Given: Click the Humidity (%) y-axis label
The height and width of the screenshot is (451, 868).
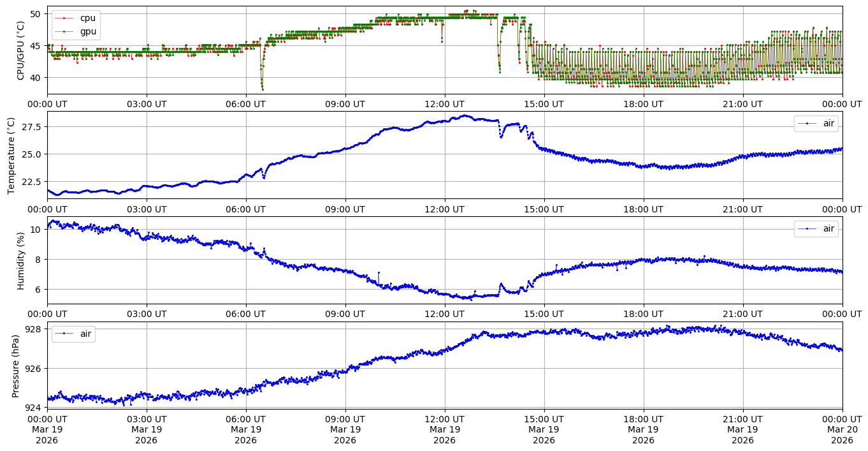Looking at the screenshot, I should click(x=20, y=260).
